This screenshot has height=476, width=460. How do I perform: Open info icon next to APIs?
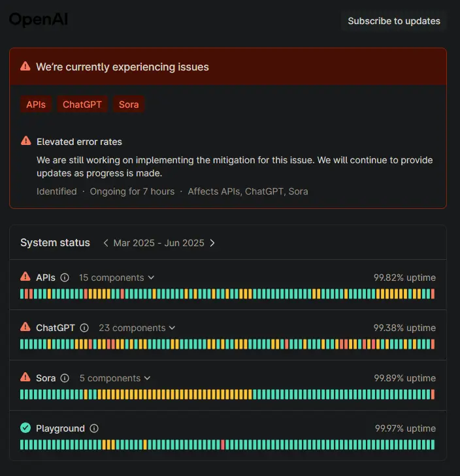(x=65, y=278)
